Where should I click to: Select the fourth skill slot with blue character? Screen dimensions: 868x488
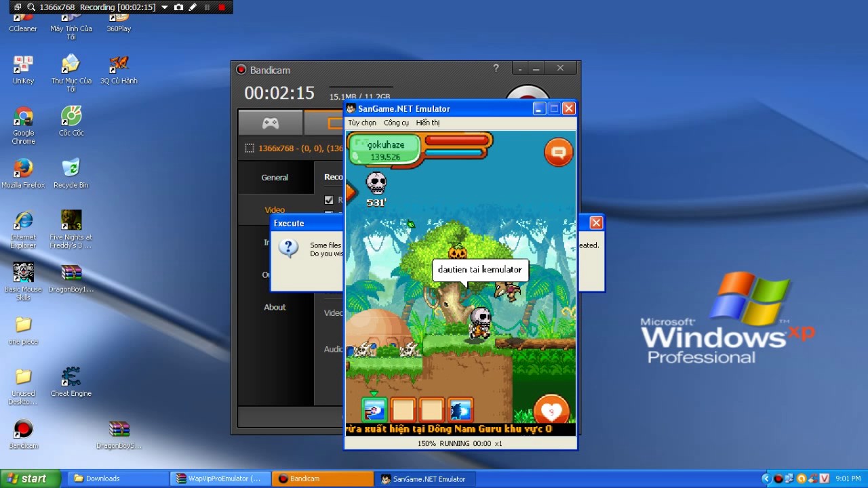(460, 410)
